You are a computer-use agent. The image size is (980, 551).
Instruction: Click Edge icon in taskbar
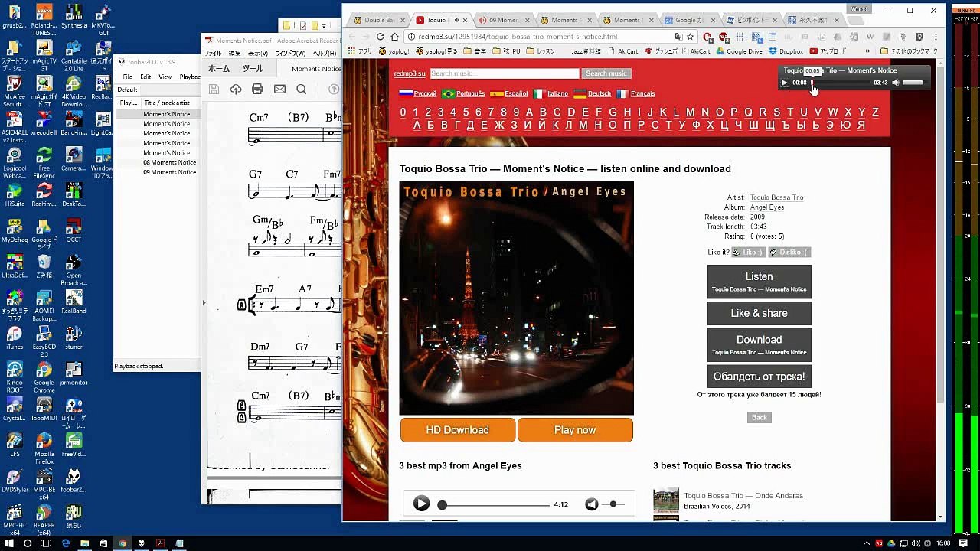pyautogui.click(x=66, y=543)
